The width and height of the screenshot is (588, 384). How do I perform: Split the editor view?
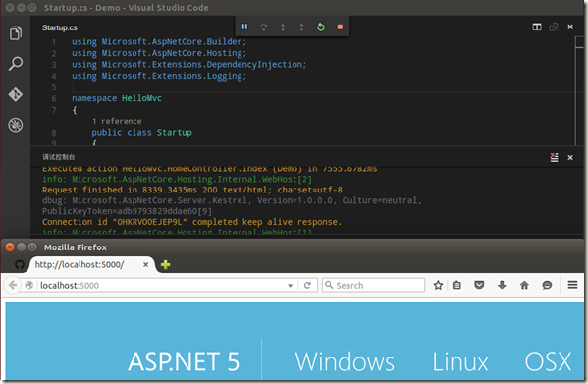537,27
